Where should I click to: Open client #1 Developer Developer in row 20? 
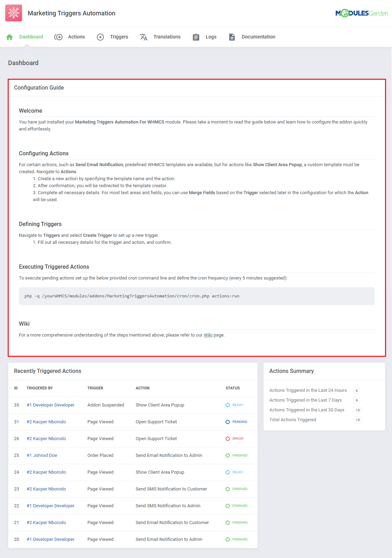[50, 539]
